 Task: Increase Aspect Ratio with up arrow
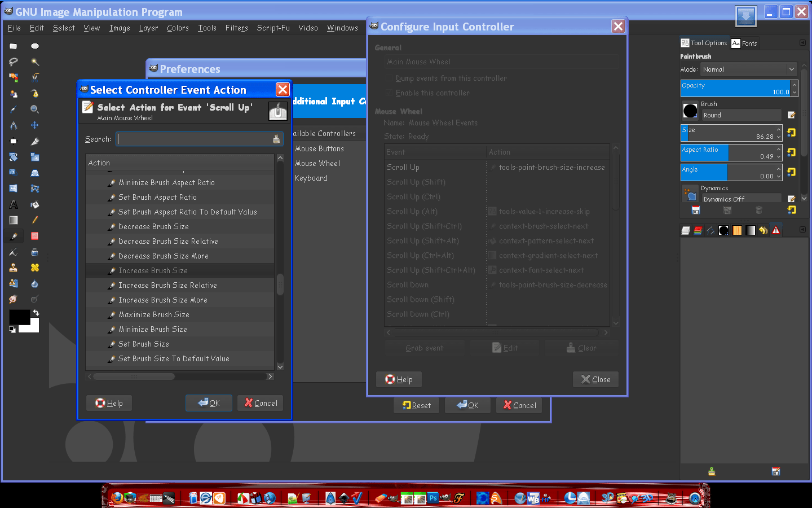[779, 148]
